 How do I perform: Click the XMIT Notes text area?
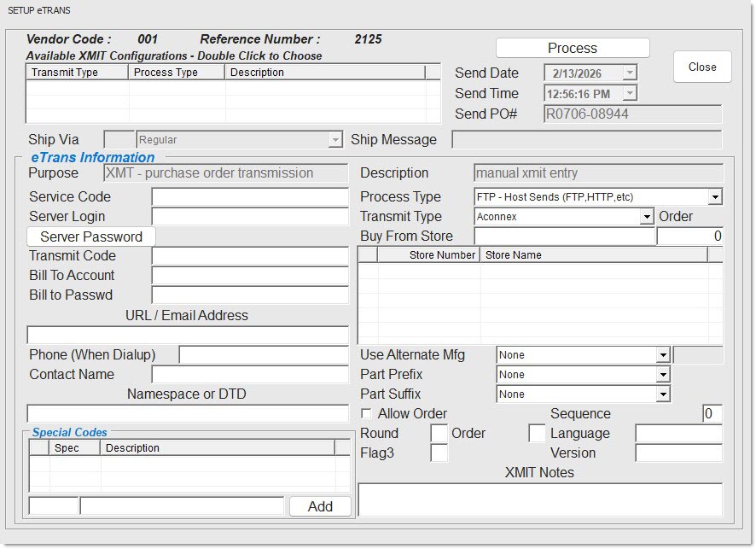539,499
